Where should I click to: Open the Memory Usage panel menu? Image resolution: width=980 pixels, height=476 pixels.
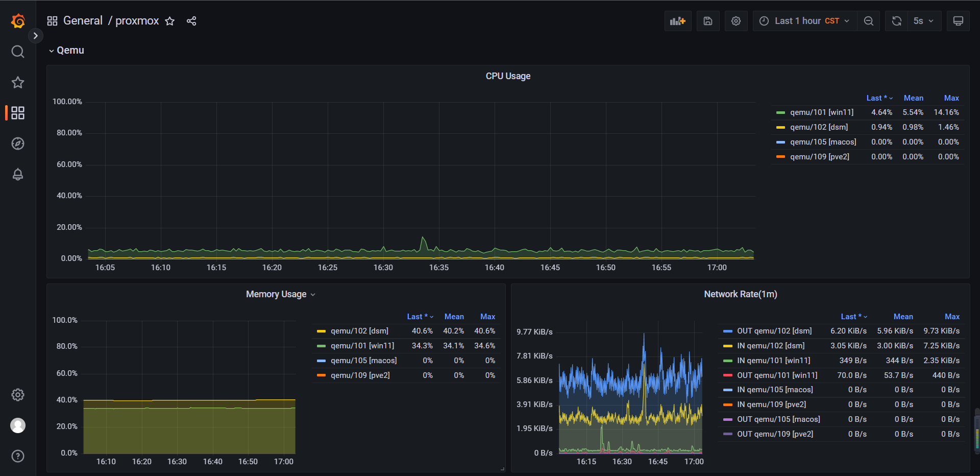tap(281, 294)
